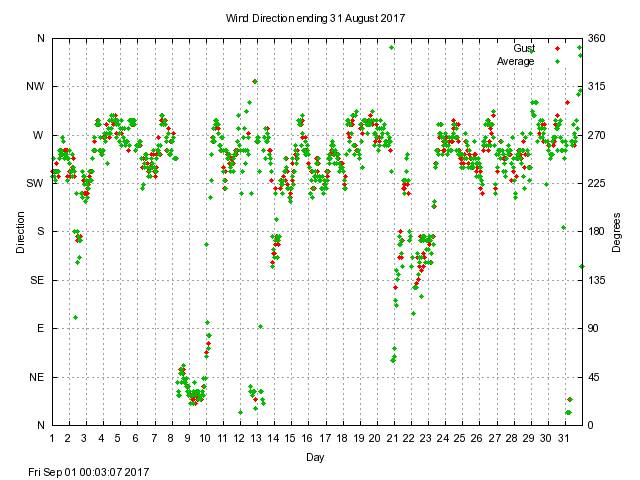
Task: Click the '0' degrees axis value
Action: click(591, 425)
